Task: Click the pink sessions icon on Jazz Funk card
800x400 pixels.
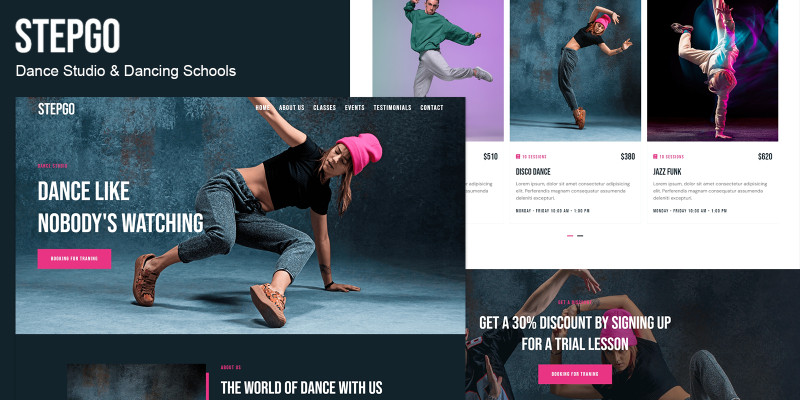Action: tap(655, 157)
